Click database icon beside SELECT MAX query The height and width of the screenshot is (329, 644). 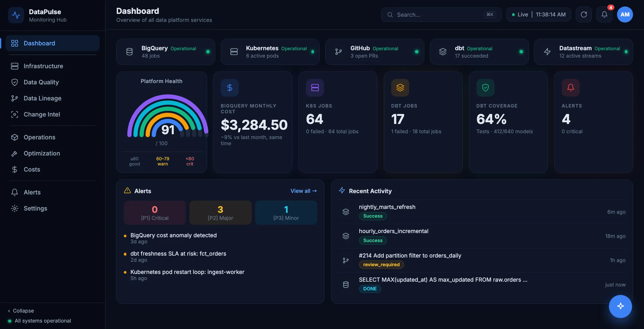[x=346, y=285]
